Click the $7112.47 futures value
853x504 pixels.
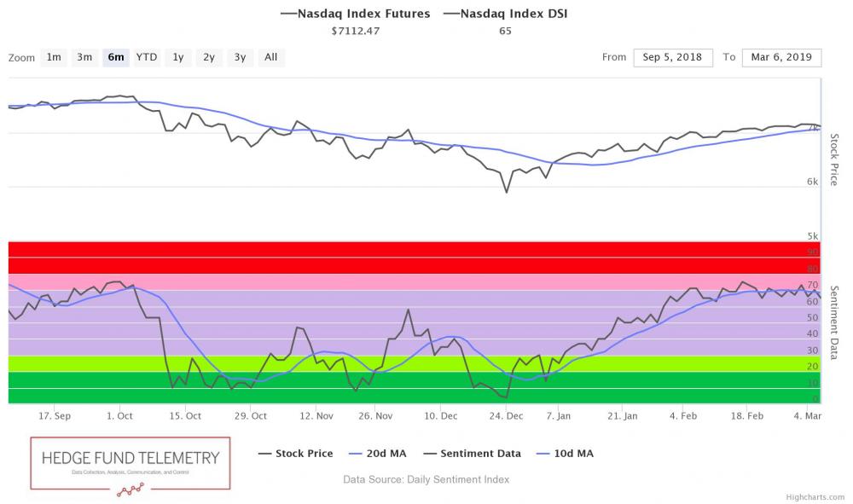click(355, 31)
